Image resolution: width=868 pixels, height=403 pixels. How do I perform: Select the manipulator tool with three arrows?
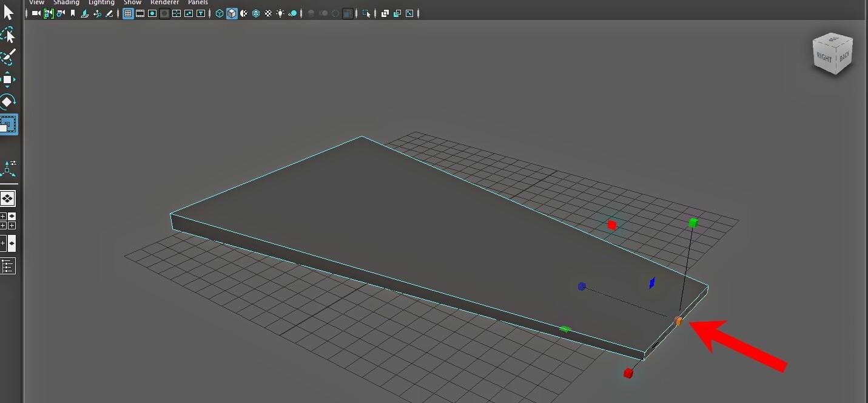[8, 169]
